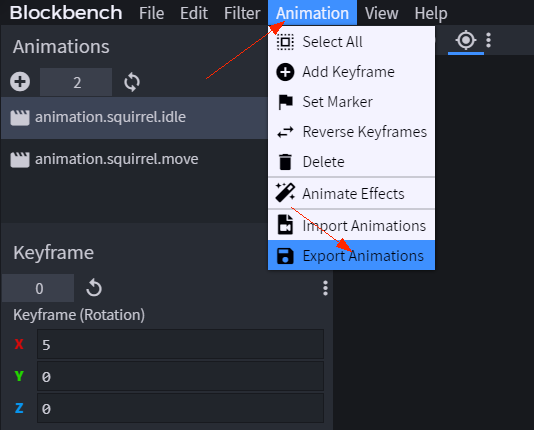Click the reload animations refresh icon

pyautogui.click(x=132, y=82)
